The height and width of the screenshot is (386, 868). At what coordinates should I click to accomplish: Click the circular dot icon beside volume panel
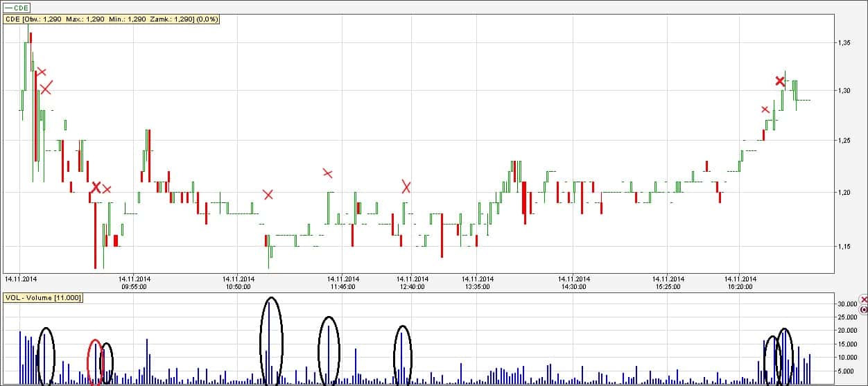tap(863, 309)
